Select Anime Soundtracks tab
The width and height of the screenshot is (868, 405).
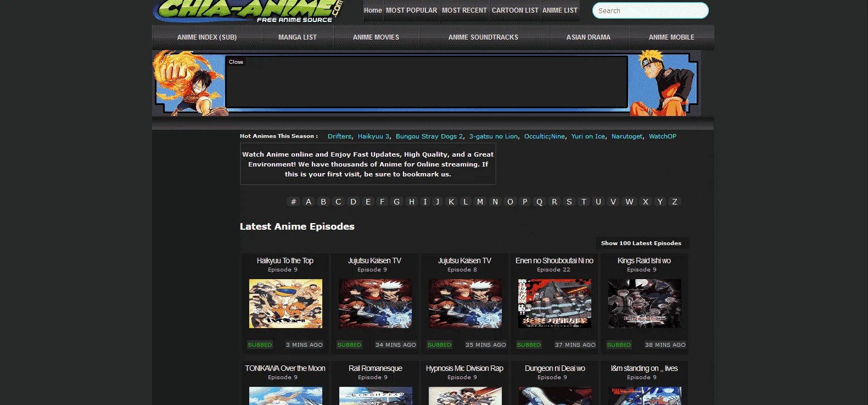coord(483,37)
